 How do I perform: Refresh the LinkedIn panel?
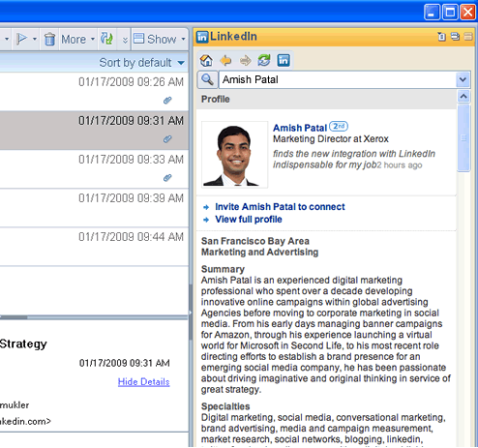click(264, 60)
